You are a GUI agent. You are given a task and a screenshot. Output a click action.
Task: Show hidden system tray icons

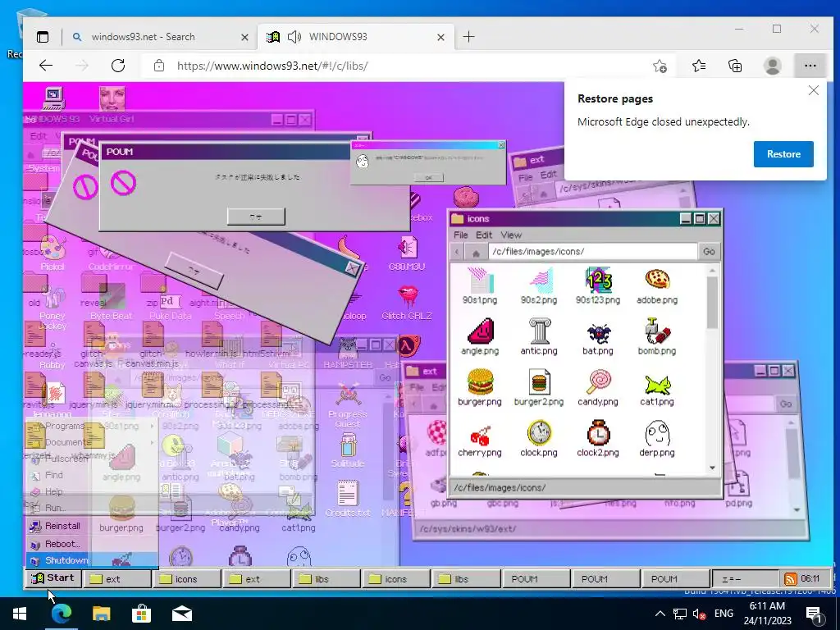tap(660, 614)
